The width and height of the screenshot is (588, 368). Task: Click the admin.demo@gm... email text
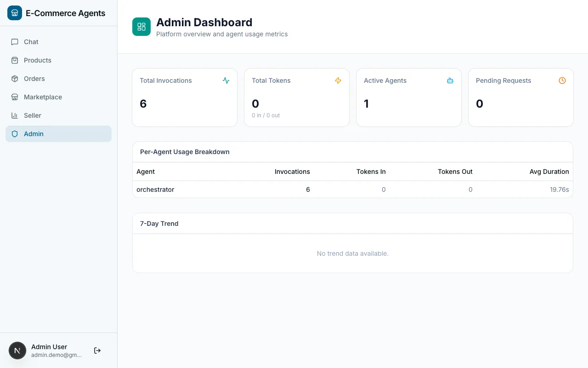coord(57,355)
